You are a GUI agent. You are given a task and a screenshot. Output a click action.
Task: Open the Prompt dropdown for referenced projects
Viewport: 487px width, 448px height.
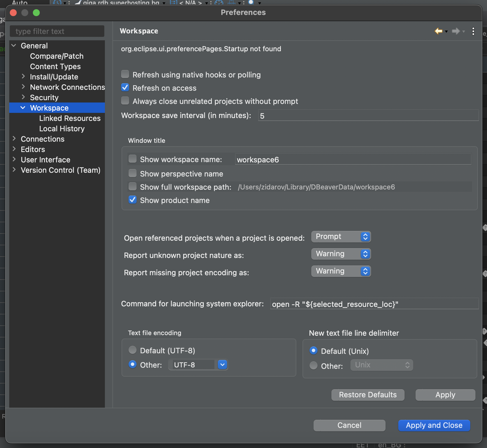(x=341, y=237)
